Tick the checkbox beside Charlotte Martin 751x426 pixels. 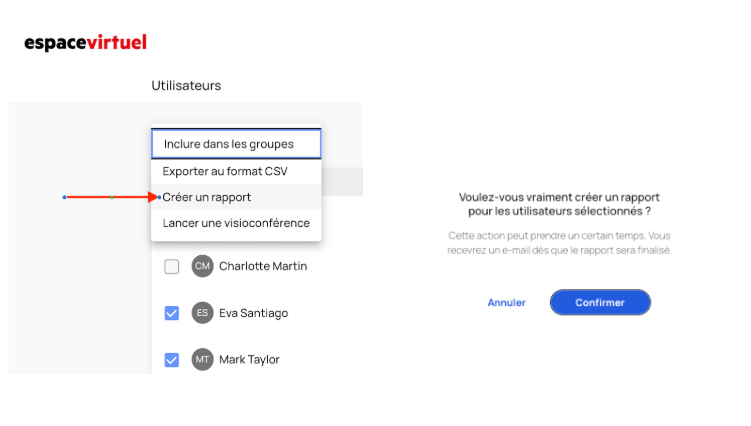[172, 266]
